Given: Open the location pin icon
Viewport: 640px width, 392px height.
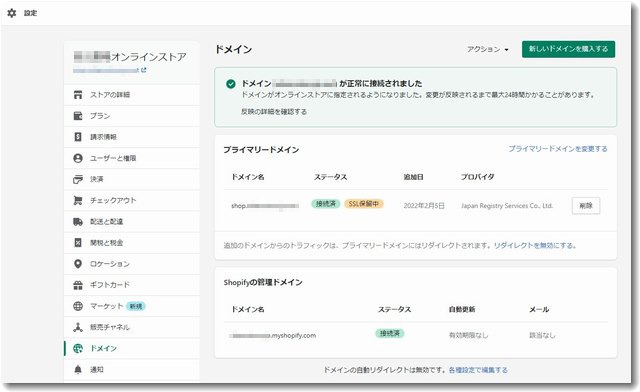Looking at the screenshot, I should 78,264.
